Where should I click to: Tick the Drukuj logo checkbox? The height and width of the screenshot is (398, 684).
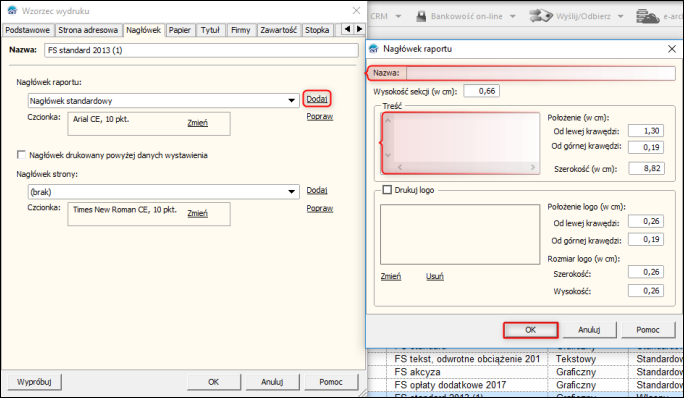(x=387, y=190)
